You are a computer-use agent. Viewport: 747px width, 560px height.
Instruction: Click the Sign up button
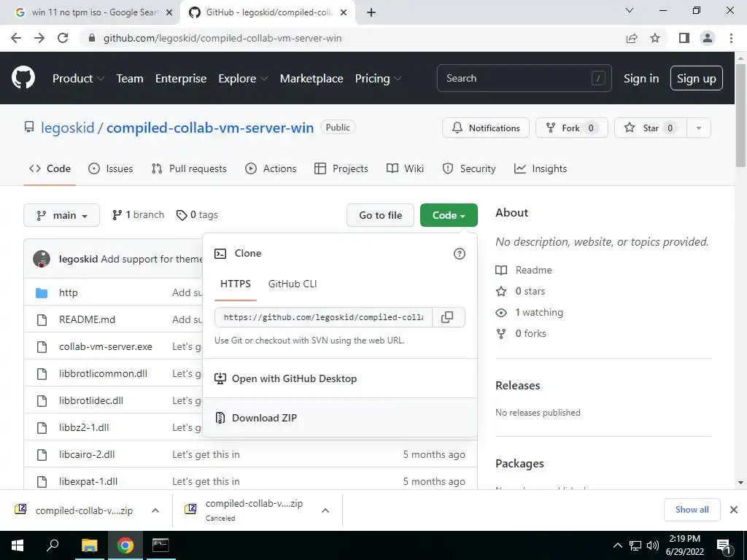[697, 79]
